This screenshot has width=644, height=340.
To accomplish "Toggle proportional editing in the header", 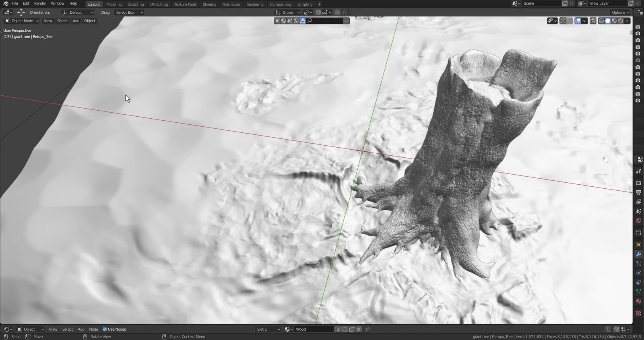I will [337, 12].
